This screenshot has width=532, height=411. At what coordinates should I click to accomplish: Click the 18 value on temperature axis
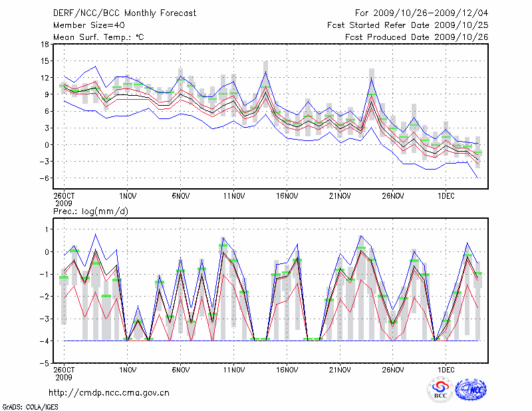coord(44,45)
